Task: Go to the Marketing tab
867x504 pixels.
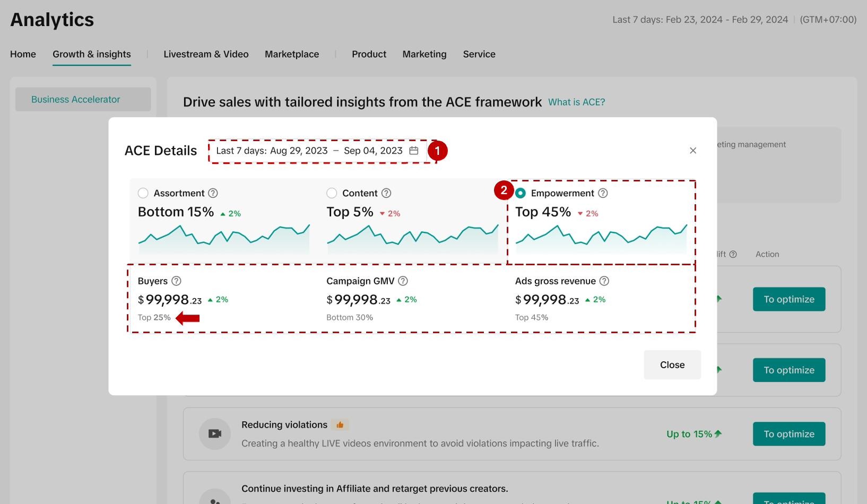Action: 424,54
